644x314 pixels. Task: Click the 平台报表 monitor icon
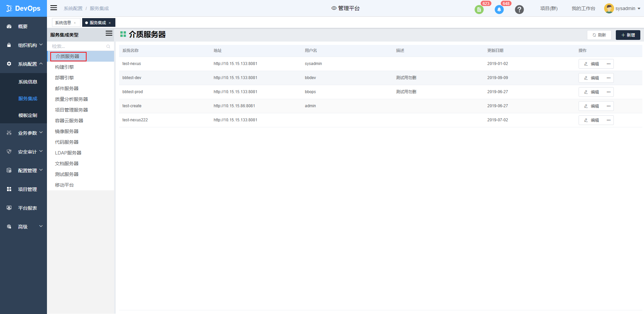pyautogui.click(x=9, y=208)
